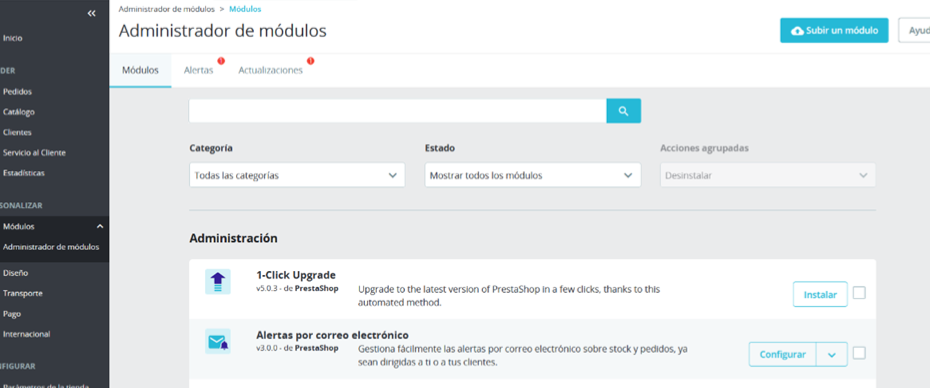Click the magnifier search button

pyautogui.click(x=623, y=111)
